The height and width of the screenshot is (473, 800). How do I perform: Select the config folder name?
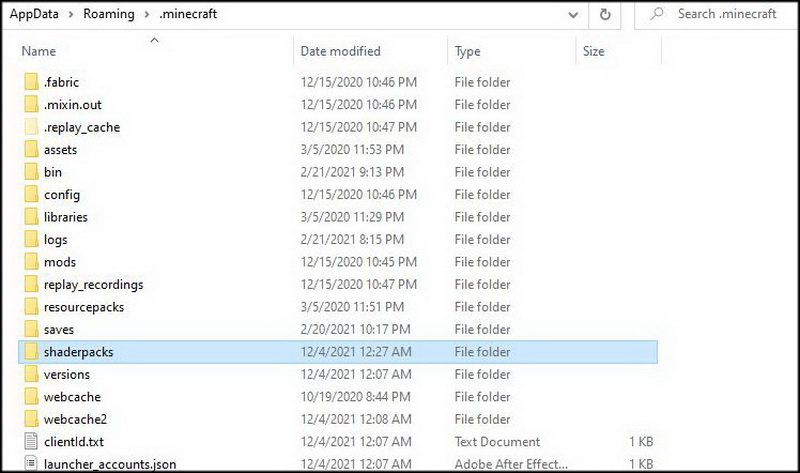click(62, 195)
